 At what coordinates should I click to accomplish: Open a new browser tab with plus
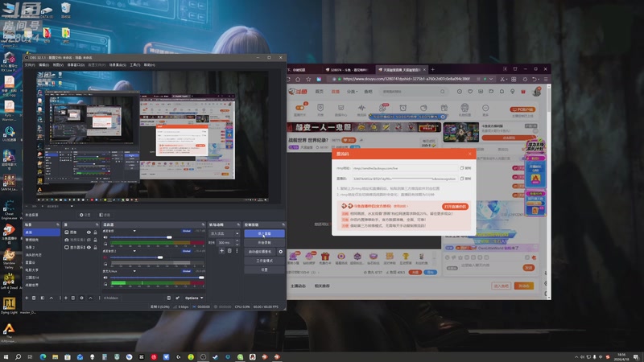point(432,69)
